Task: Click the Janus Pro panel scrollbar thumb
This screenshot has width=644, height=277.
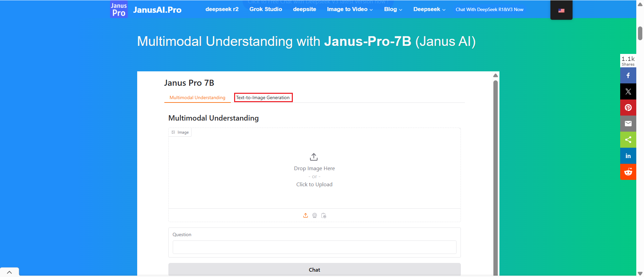Action: pyautogui.click(x=495, y=178)
